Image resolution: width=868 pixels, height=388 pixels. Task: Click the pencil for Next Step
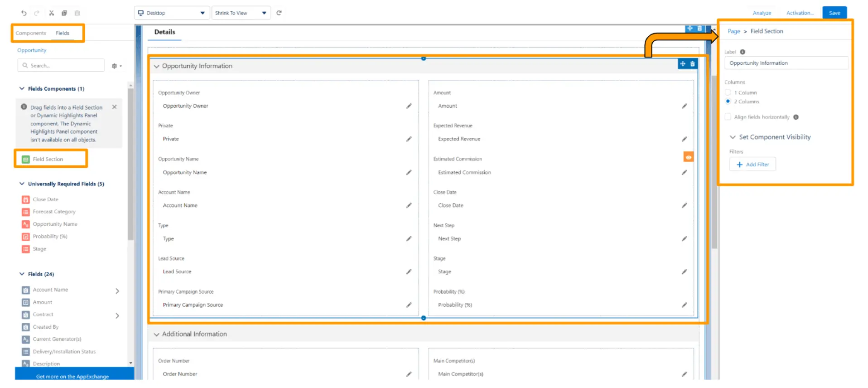684,238
